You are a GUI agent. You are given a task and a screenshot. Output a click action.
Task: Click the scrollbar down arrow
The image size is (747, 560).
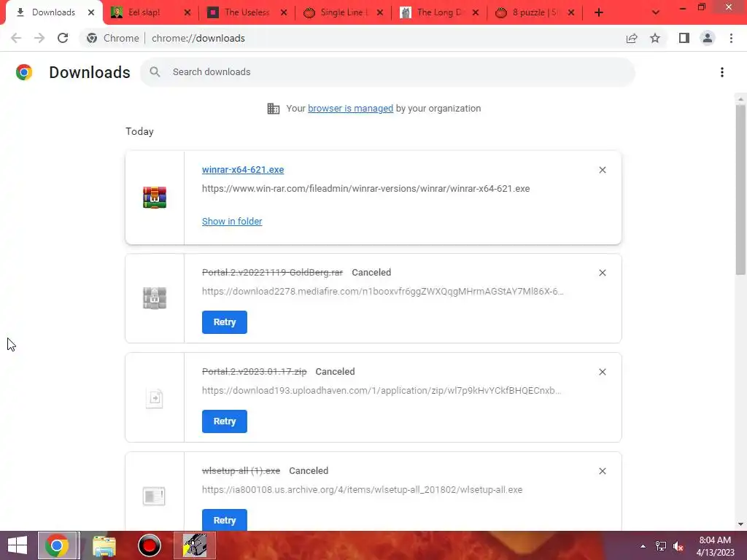click(740, 524)
